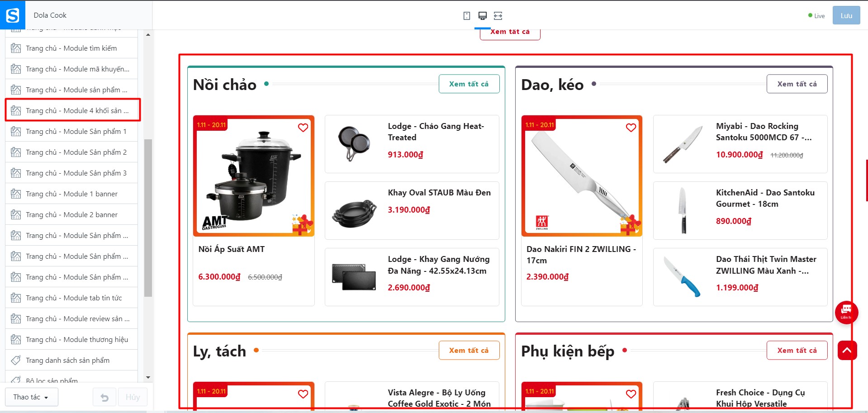
Task: Click the tag icon for Trang danh sách sản phẩm
Action: point(16,360)
